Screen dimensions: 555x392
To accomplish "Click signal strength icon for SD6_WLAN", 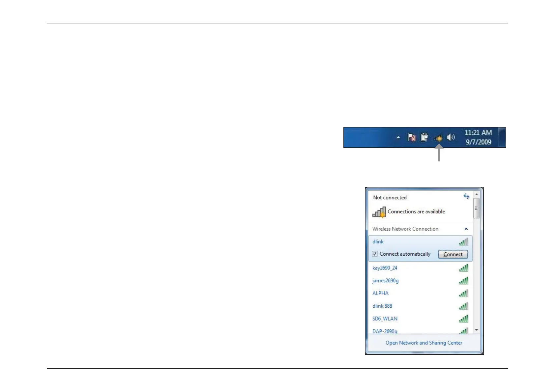I will [463, 319].
